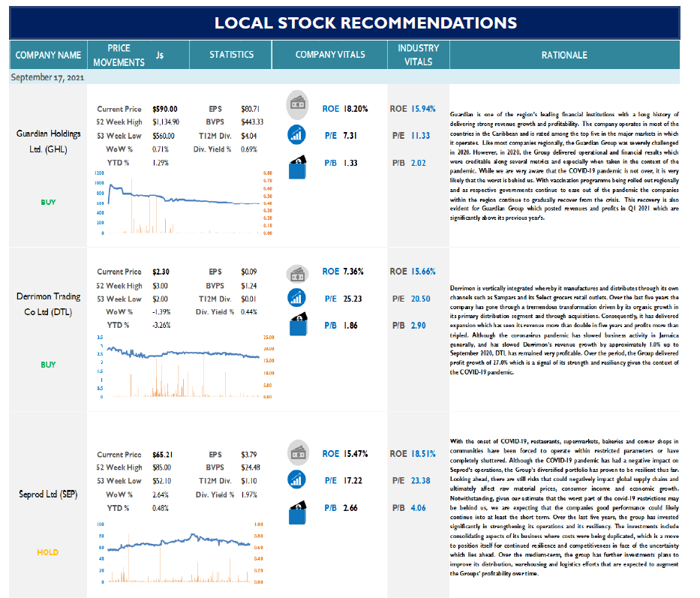Click the HOLD label for Seprod

[48, 552]
